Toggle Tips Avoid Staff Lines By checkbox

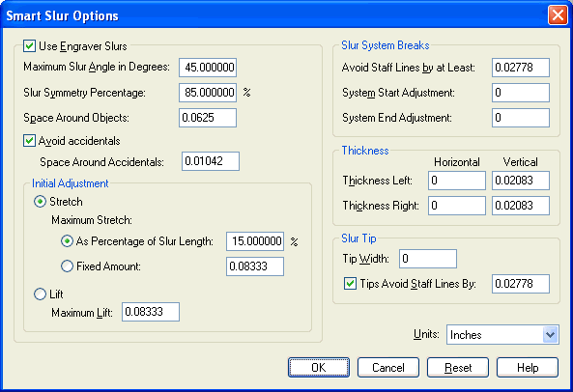coord(350,284)
